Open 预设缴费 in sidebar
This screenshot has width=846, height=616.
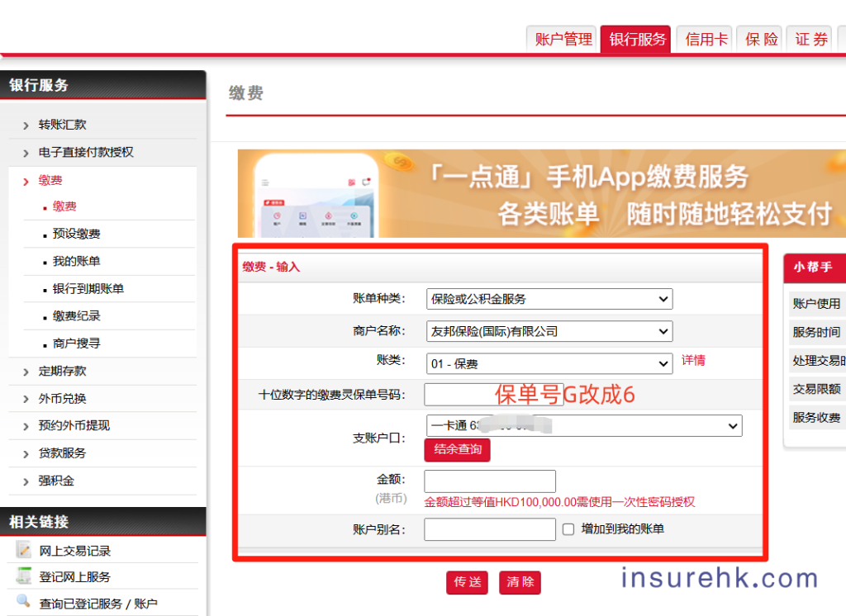[76, 235]
